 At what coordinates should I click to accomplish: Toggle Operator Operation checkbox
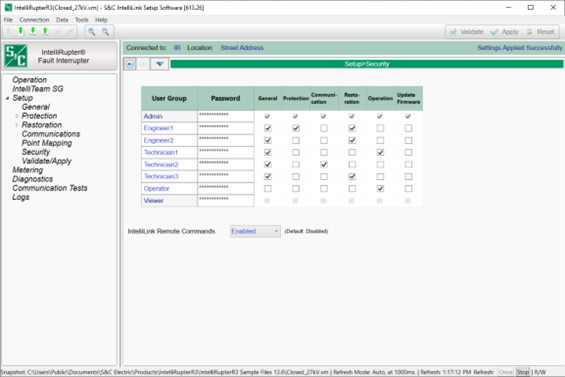[380, 188]
